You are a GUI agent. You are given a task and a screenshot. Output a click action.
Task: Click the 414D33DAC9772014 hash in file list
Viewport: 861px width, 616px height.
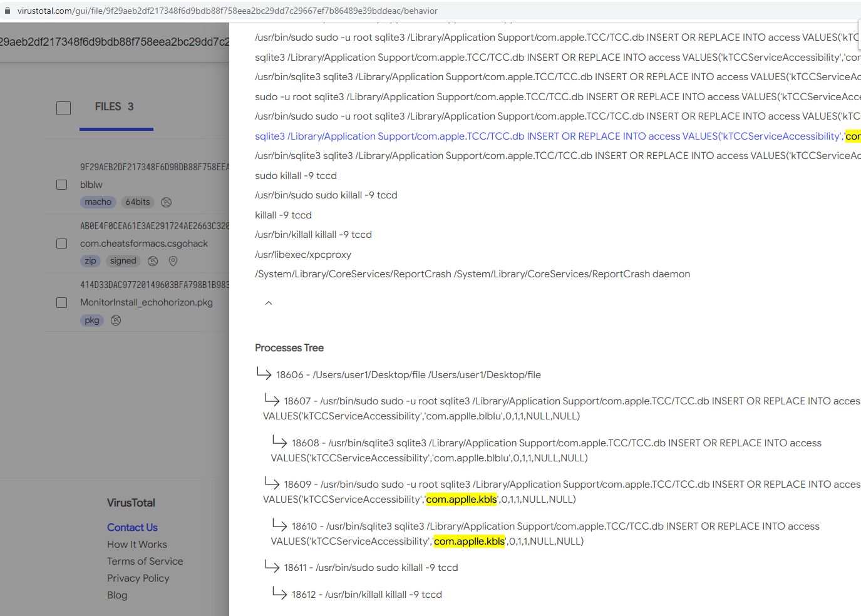click(x=155, y=285)
